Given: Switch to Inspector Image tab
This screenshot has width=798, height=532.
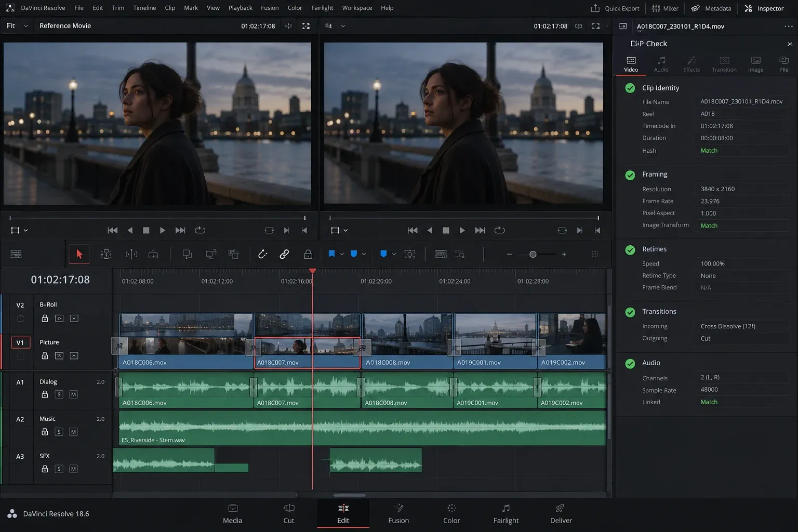Looking at the screenshot, I should tap(755, 64).
